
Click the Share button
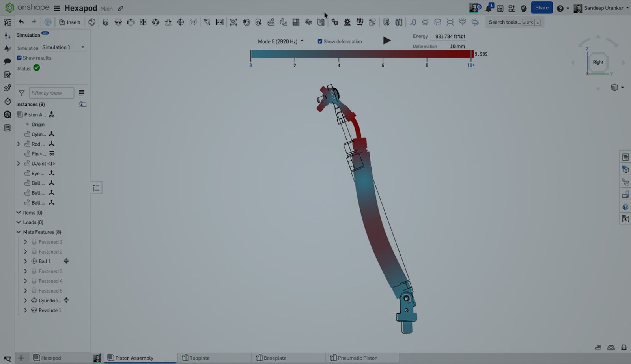point(541,7)
